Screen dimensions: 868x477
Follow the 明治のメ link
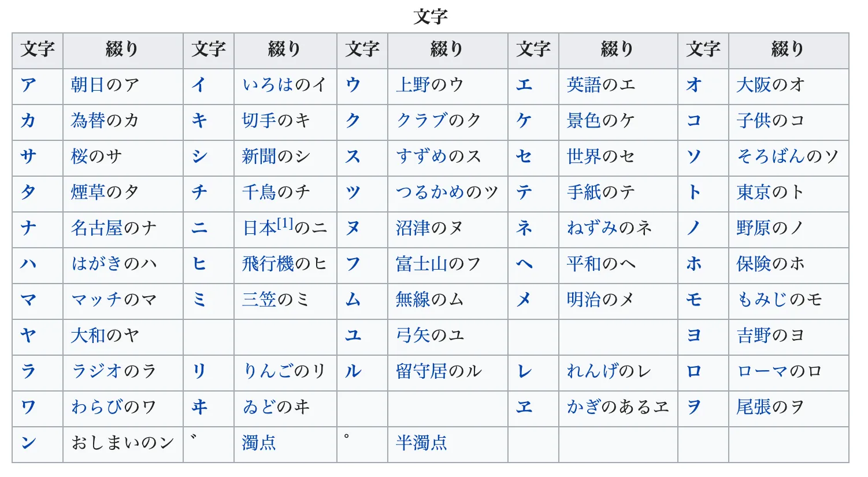[x=600, y=300]
